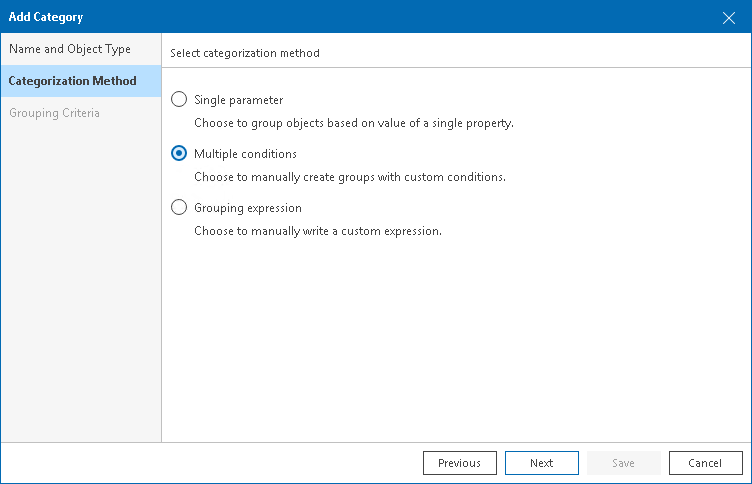Click the 'Single parameter' label text
Image resolution: width=752 pixels, height=484 pixels.
[238, 100]
